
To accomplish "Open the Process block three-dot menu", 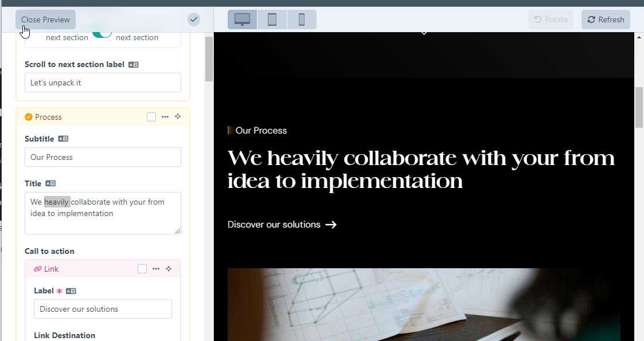I will [165, 117].
